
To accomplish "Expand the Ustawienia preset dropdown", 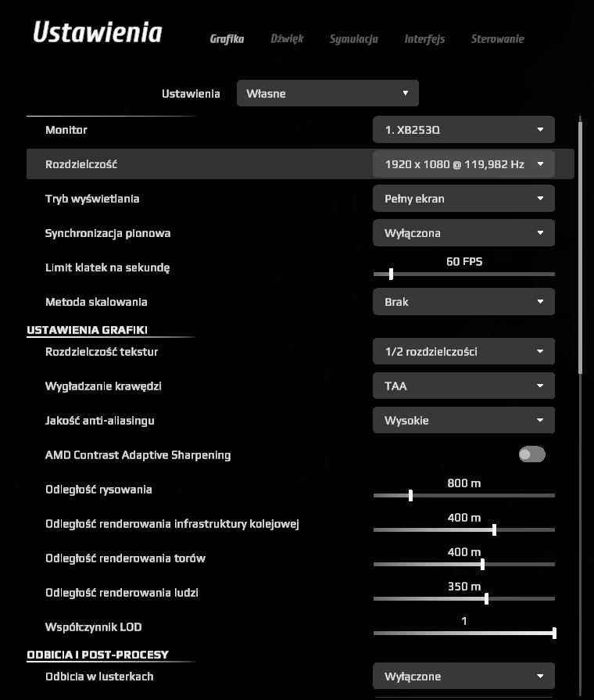I will click(327, 93).
